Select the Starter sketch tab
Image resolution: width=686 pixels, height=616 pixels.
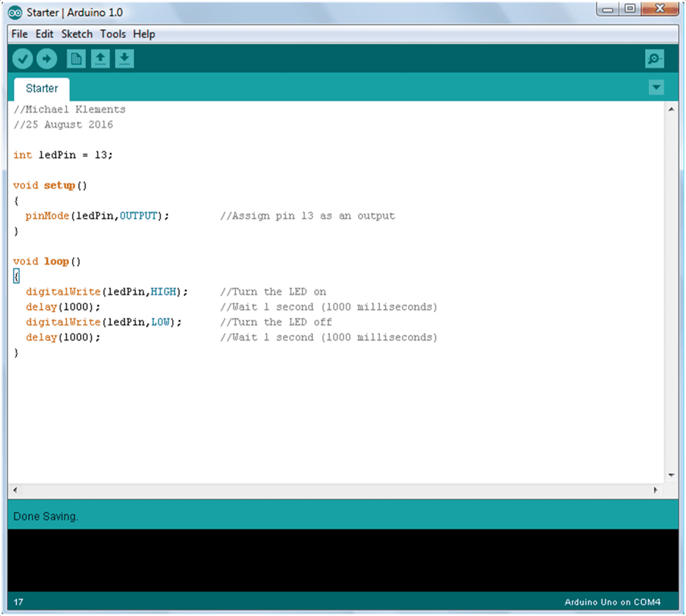pos(42,89)
